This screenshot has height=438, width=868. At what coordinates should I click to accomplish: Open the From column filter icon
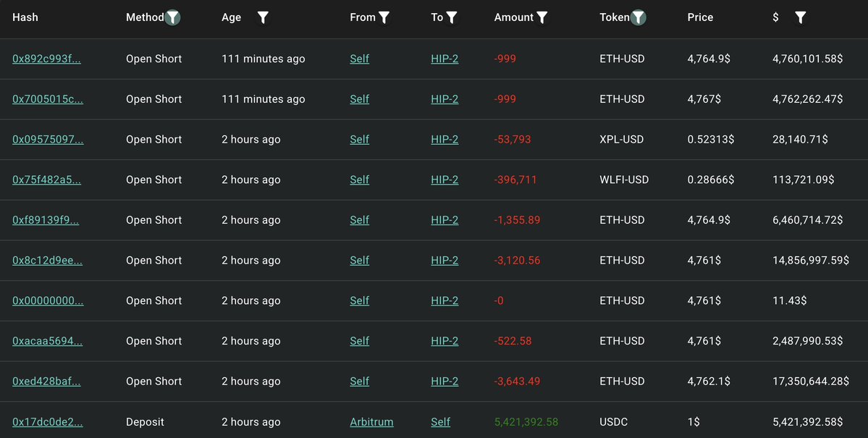[384, 17]
